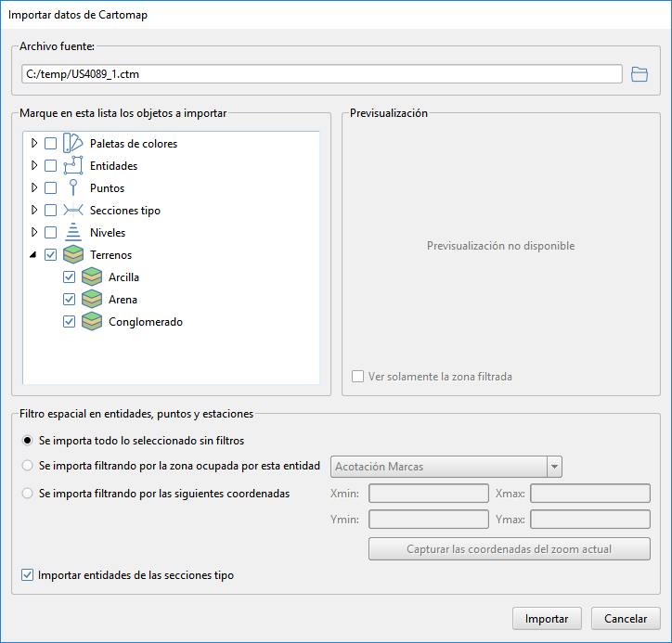Screen dimensions: 672x643
Task: Select the Puntos label in the tree
Action: click(x=107, y=188)
